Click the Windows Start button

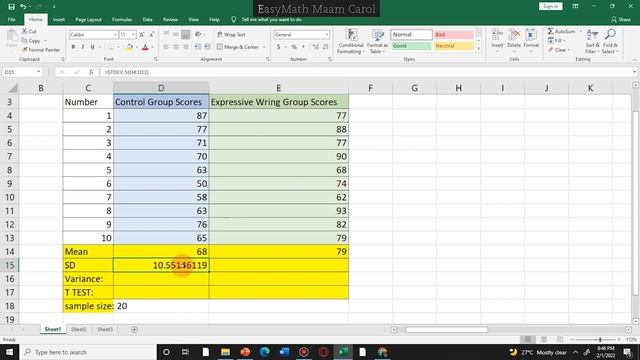click(9, 352)
